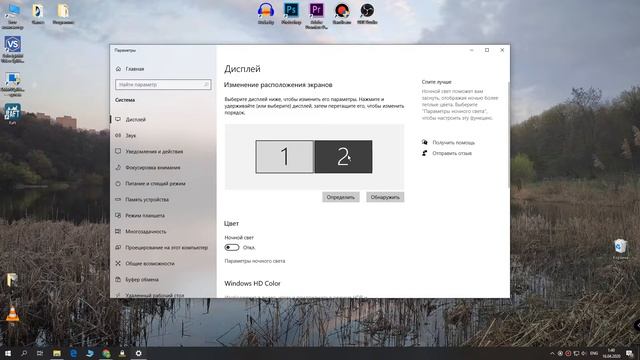
Task: Open Task View on the taskbar
Action: (x=40, y=353)
